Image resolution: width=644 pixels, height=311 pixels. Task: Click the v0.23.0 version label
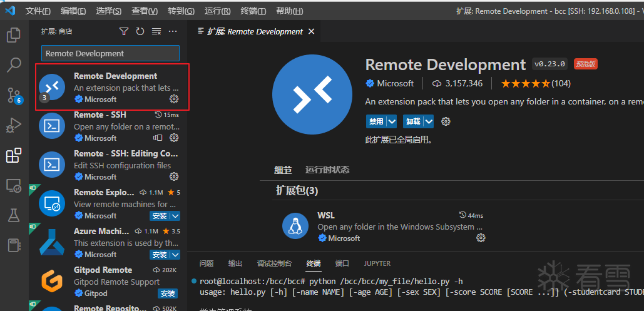click(551, 64)
